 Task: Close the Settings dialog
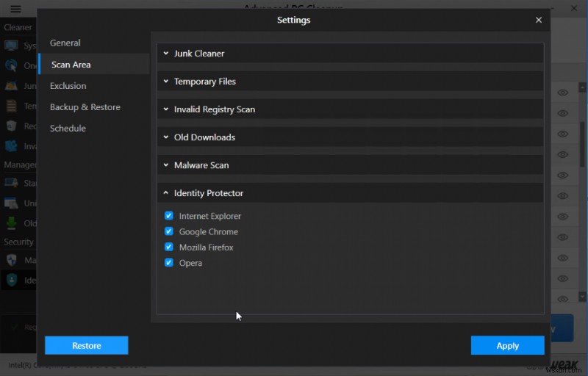tap(539, 21)
